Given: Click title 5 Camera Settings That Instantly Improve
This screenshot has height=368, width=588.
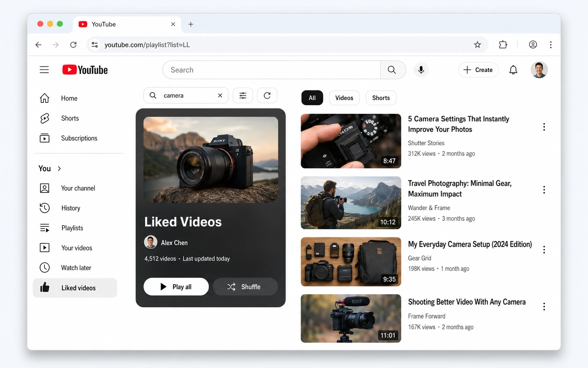Looking at the screenshot, I should pyautogui.click(x=458, y=124).
